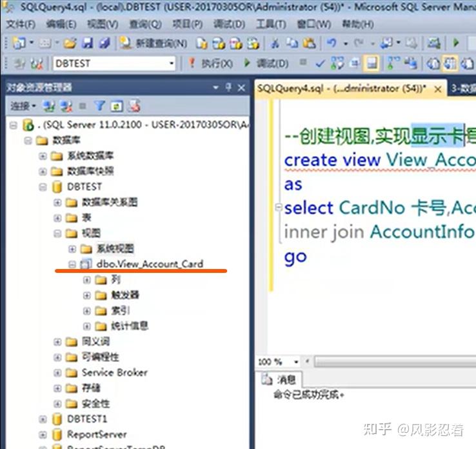
Task: Click the Copy icon in the toolbar
Action: click(292, 43)
